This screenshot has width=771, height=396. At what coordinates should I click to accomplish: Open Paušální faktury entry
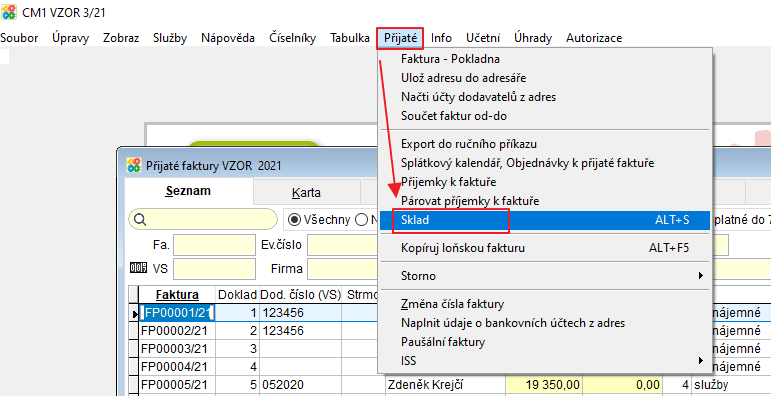tap(545, 342)
